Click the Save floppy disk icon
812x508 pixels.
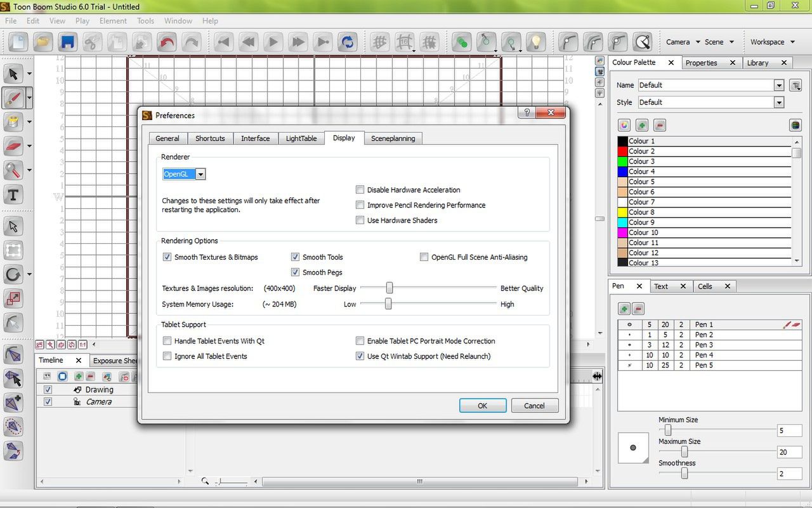68,43
